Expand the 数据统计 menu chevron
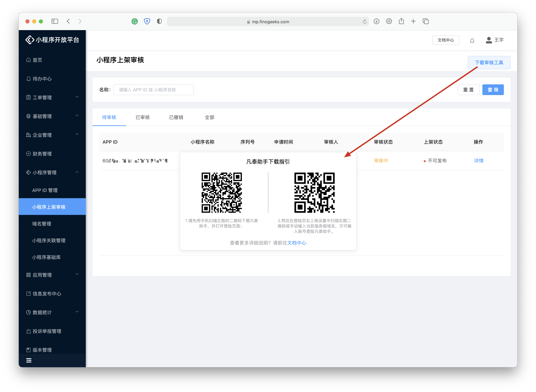Screen dimensions: 536x392 pyautogui.click(x=77, y=312)
